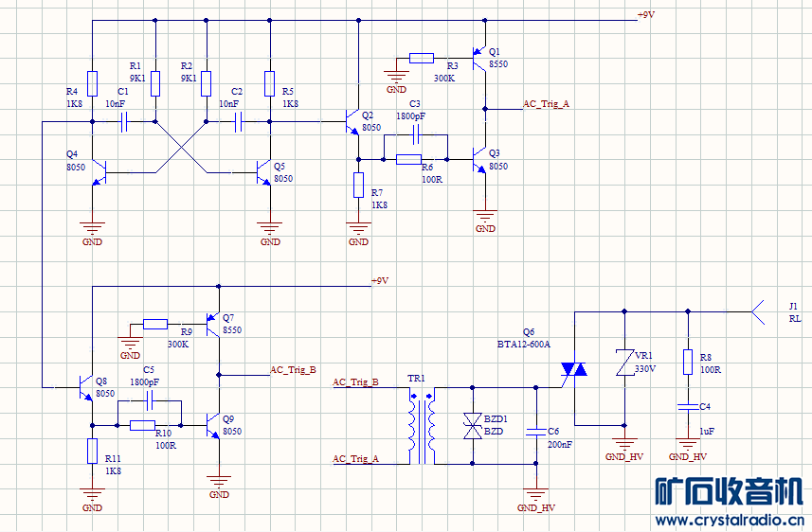Select the 200nF value text
The width and height of the screenshot is (812, 532).
click(x=560, y=445)
